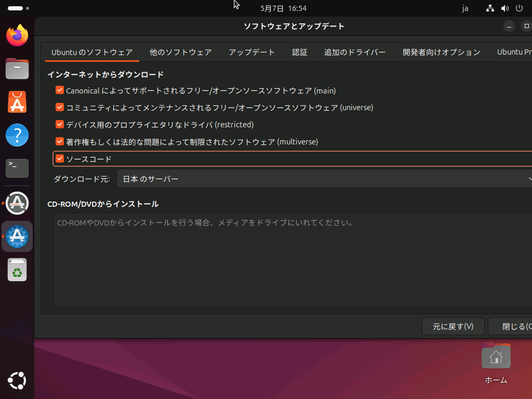Open the アップデート tab
The image size is (532, 399).
coord(251,52)
